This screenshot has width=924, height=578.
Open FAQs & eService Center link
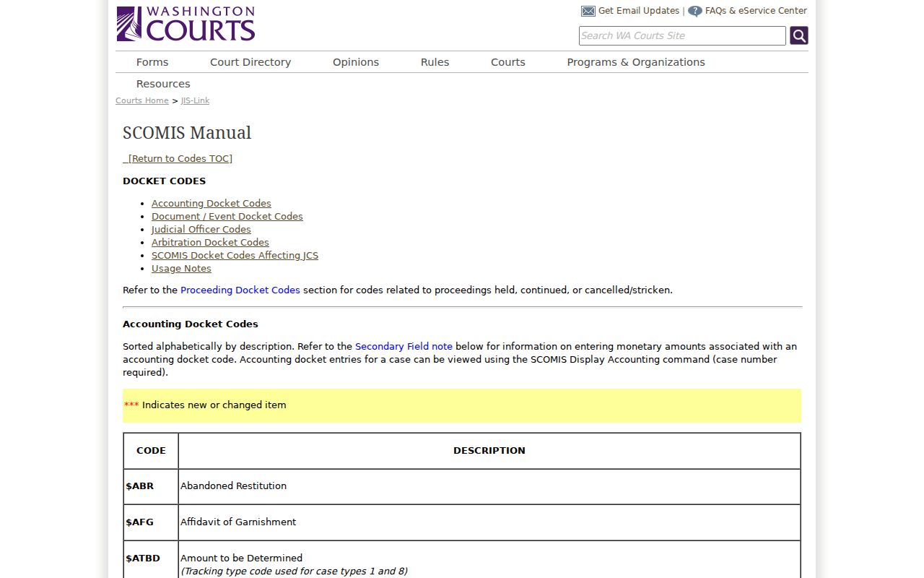tap(756, 11)
